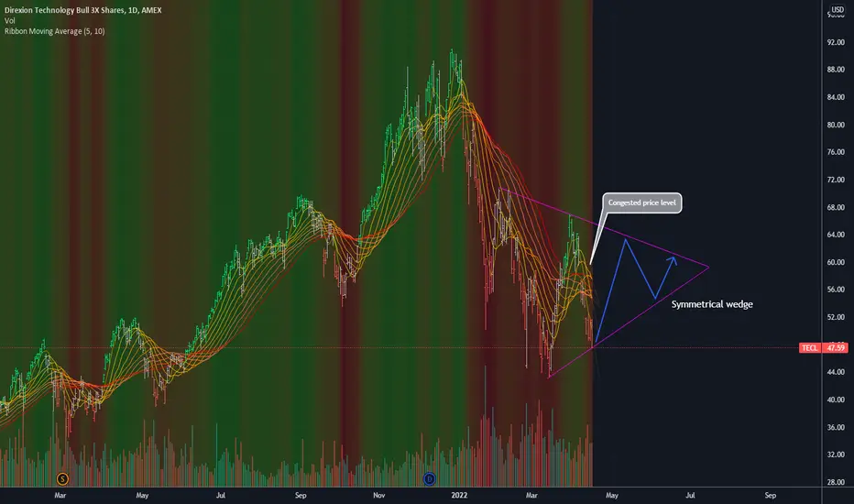Image resolution: width=854 pixels, height=504 pixels.
Task: Click the Congested price level callout
Action: tap(641, 203)
